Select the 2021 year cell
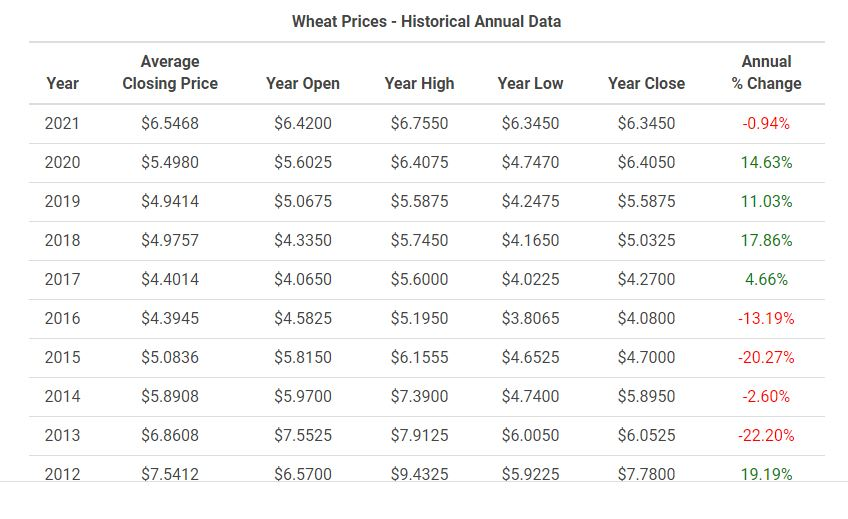 [x=62, y=124]
